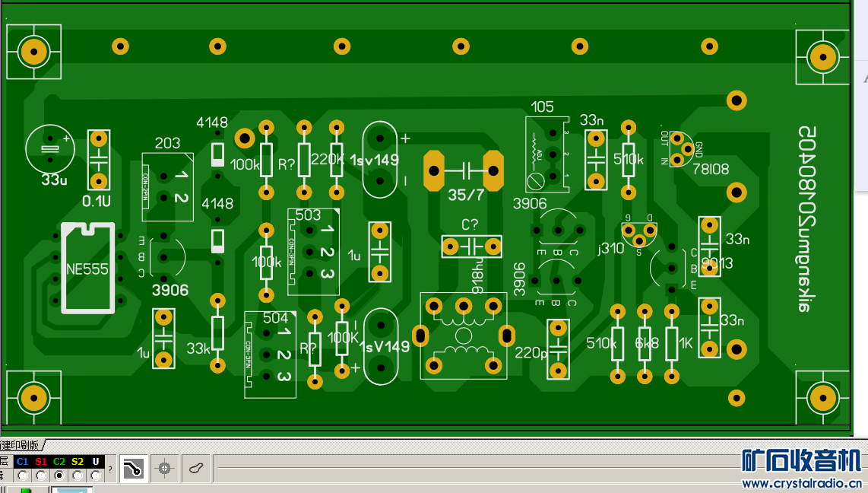Viewport: 868px width, 493px height.
Task: Click the question mark layer help icon
Action: 110,469
